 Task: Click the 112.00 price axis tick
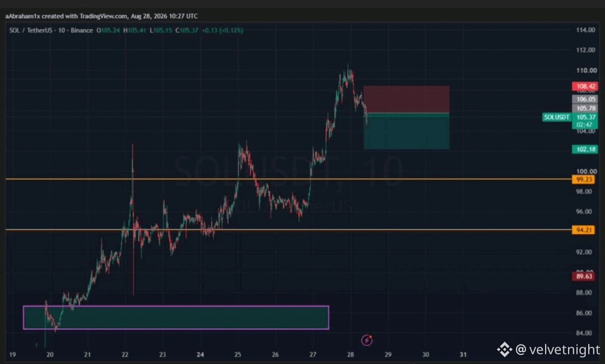(x=585, y=50)
